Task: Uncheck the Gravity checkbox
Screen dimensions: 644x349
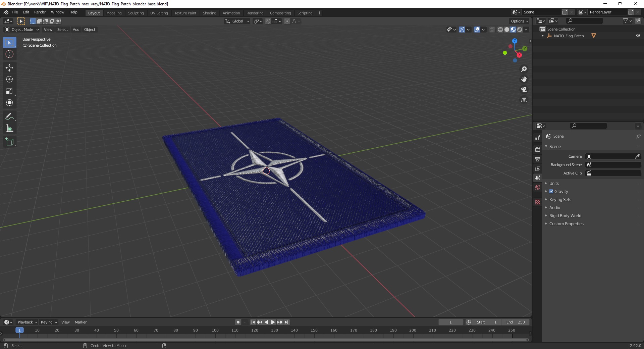Action: 551,191
